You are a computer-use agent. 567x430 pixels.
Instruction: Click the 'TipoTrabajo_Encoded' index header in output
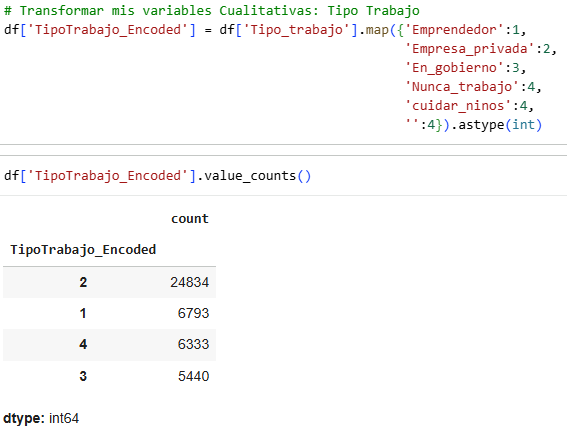83,250
